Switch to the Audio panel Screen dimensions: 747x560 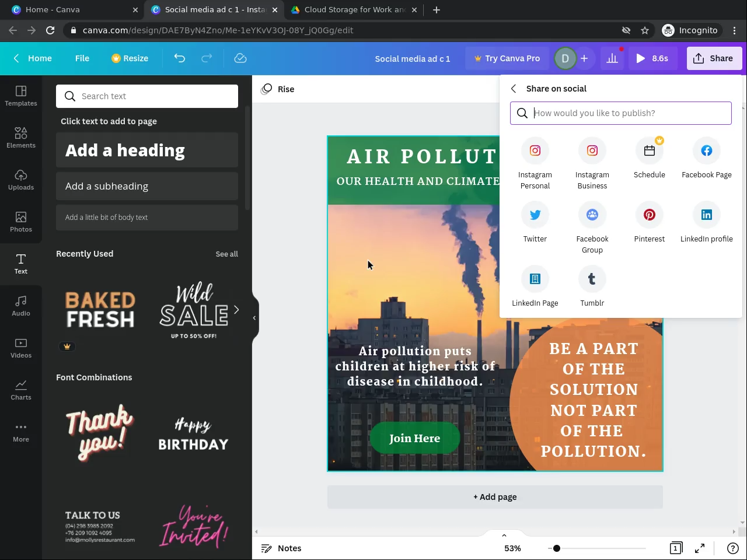pyautogui.click(x=21, y=306)
